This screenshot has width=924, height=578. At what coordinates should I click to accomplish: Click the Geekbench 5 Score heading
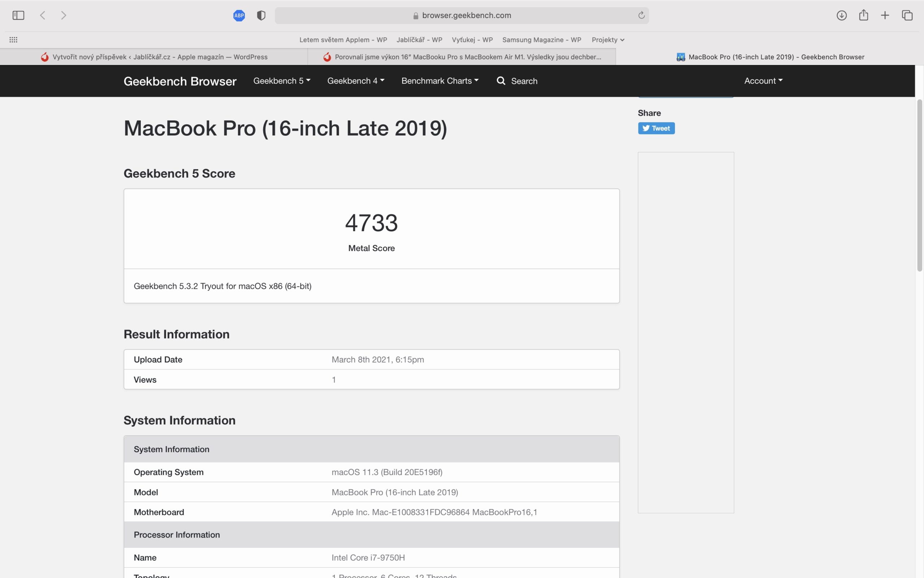179,173
